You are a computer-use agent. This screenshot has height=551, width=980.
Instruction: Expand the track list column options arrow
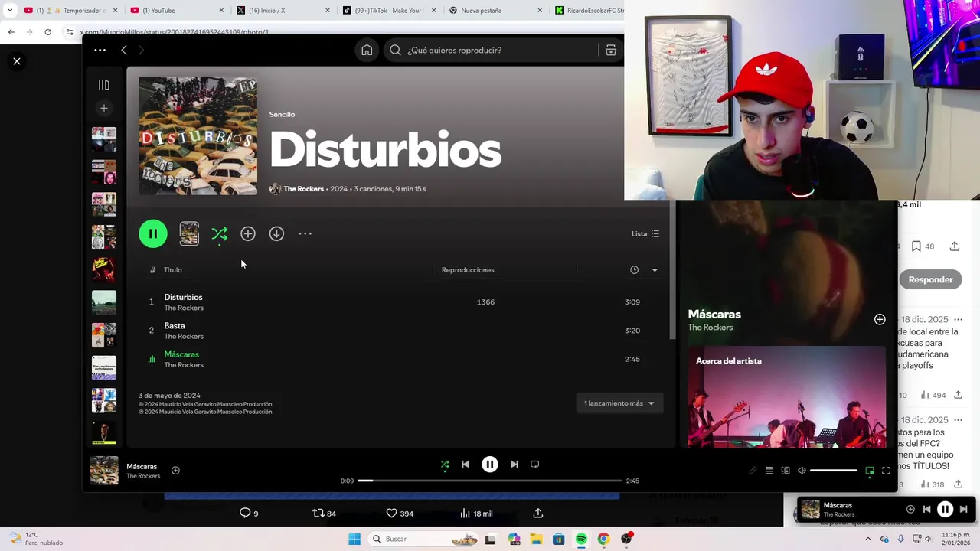coord(655,269)
